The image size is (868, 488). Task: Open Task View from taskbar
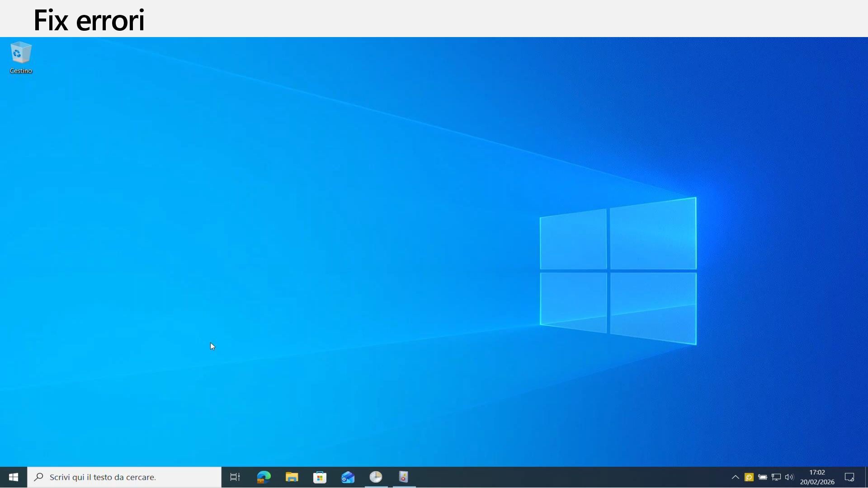[235, 477]
